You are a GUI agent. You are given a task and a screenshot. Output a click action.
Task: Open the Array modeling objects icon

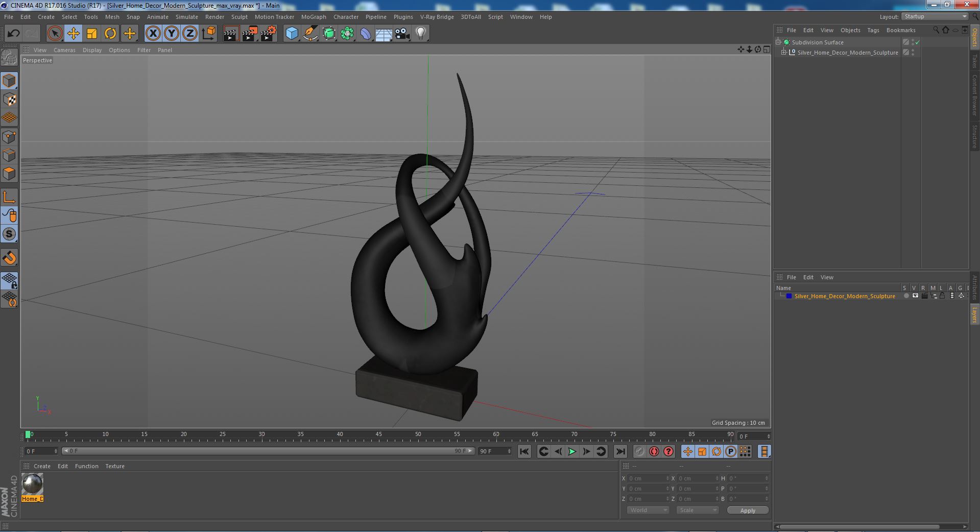click(x=347, y=34)
